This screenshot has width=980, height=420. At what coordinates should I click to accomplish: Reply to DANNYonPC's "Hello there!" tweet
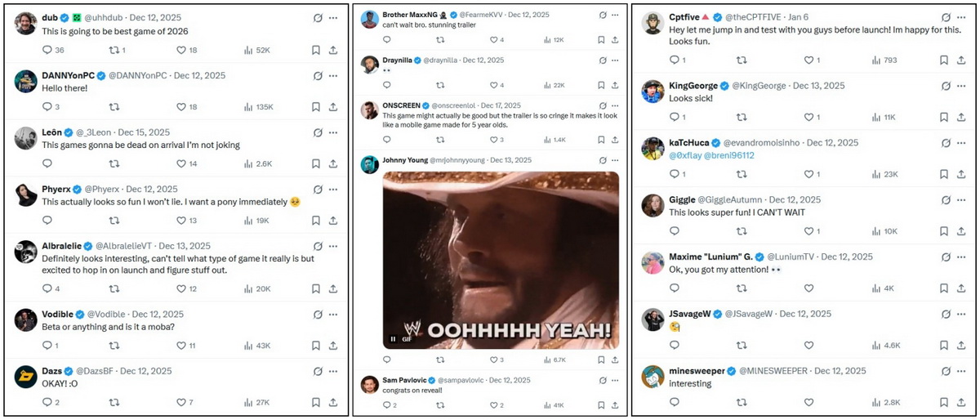coord(47,107)
